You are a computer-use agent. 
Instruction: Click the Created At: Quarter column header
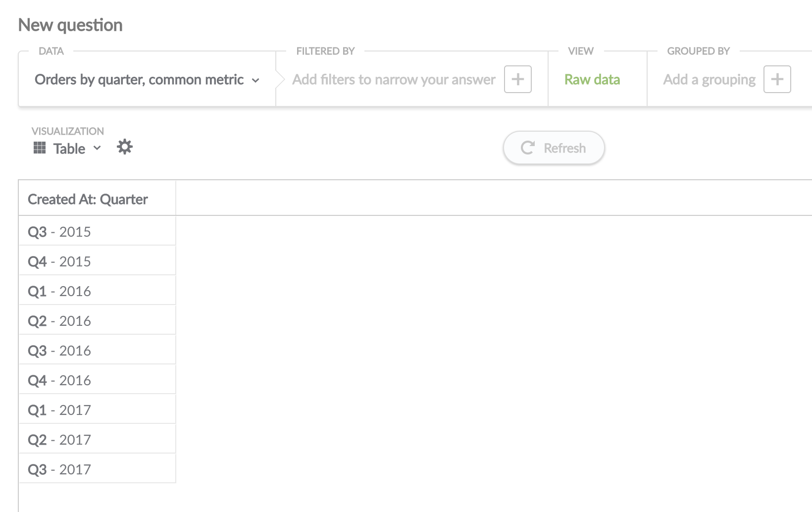tap(87, 199)
